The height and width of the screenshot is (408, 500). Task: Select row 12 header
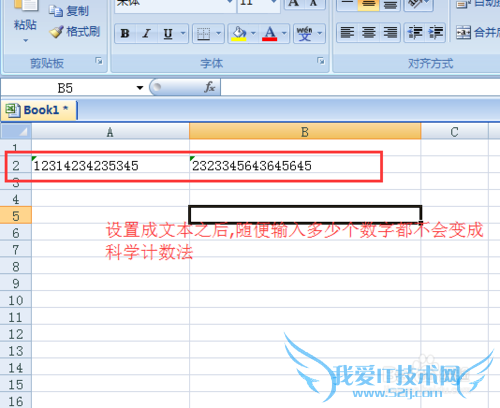16,334
